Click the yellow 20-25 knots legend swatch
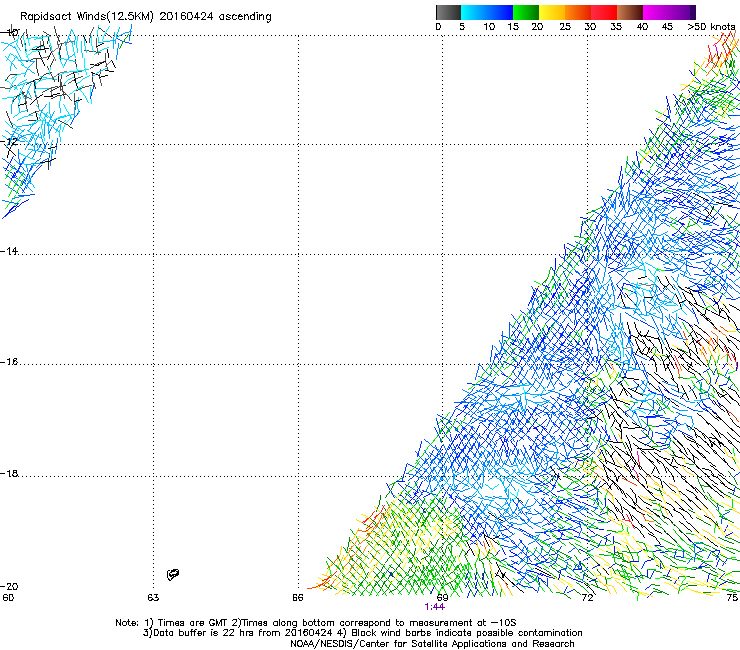740x650 pixels. 552,12
